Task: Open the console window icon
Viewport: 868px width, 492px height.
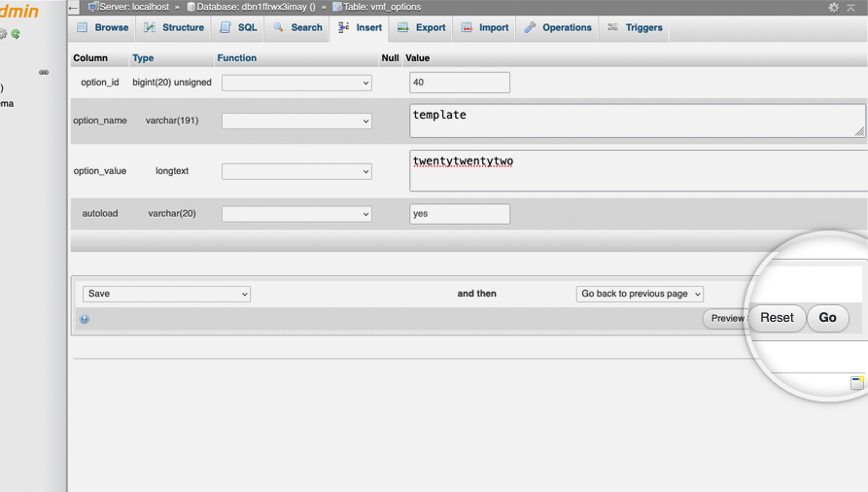Action: click(x=857, y=382)
